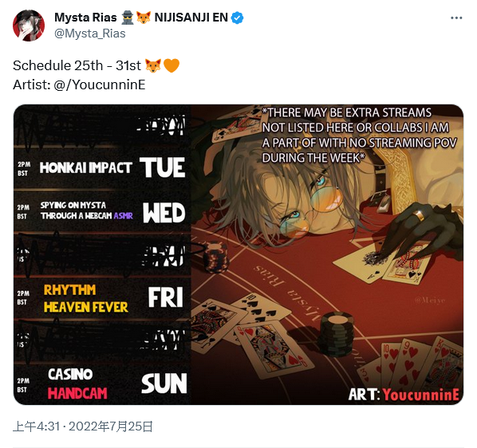Click the fox emoji after Schedule text
This screenshot has height=448, width=477.
(x=153, y=65)
